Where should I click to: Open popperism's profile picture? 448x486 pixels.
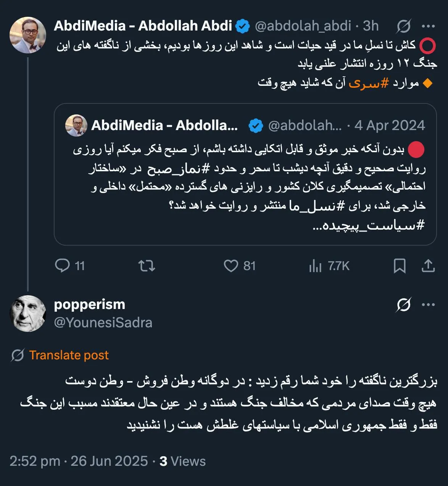28,314
